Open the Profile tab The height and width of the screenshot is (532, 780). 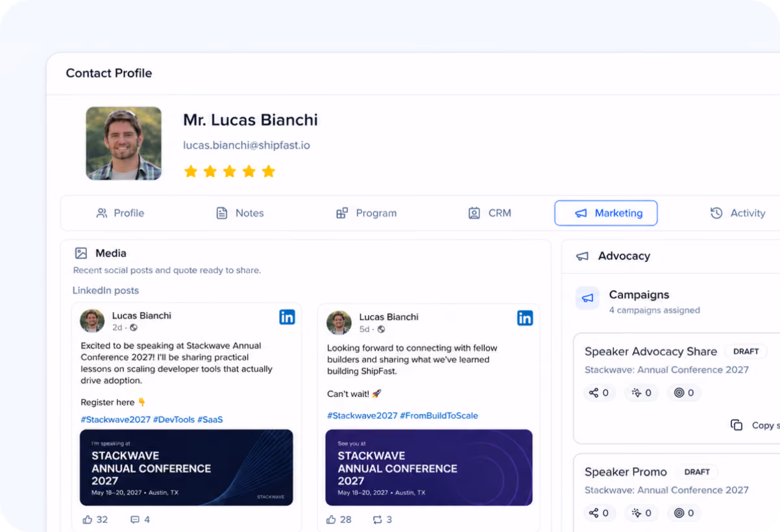[120, 213]
